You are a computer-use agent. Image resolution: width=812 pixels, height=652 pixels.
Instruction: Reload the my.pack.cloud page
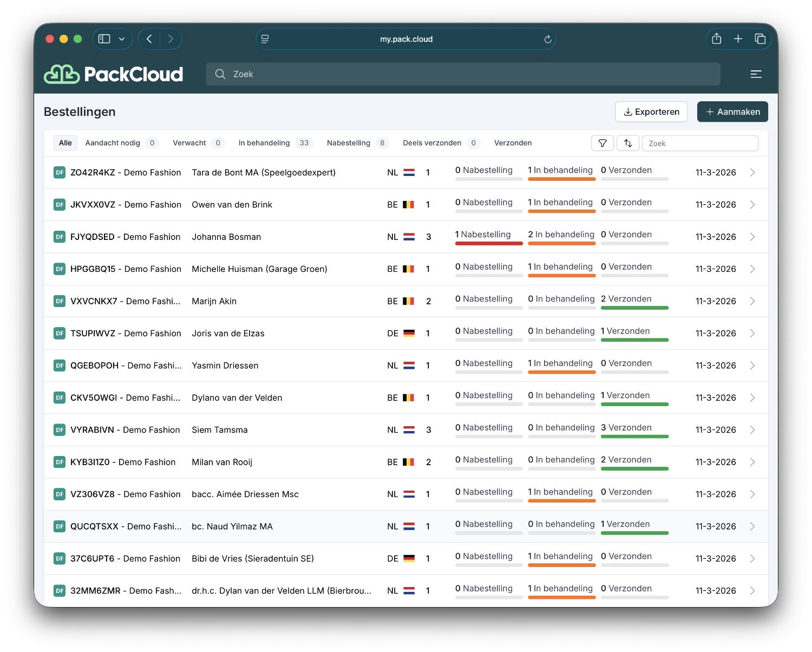coord(547,39)
